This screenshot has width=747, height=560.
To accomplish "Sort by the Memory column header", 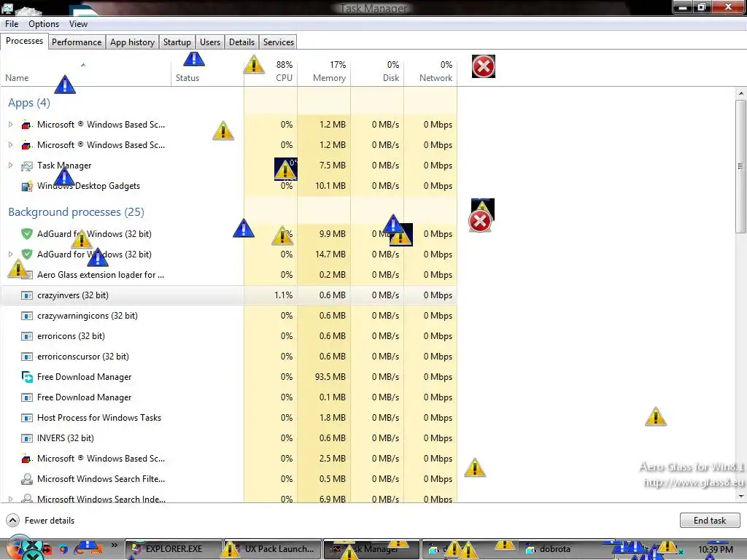I will click(x=324, y=71).
